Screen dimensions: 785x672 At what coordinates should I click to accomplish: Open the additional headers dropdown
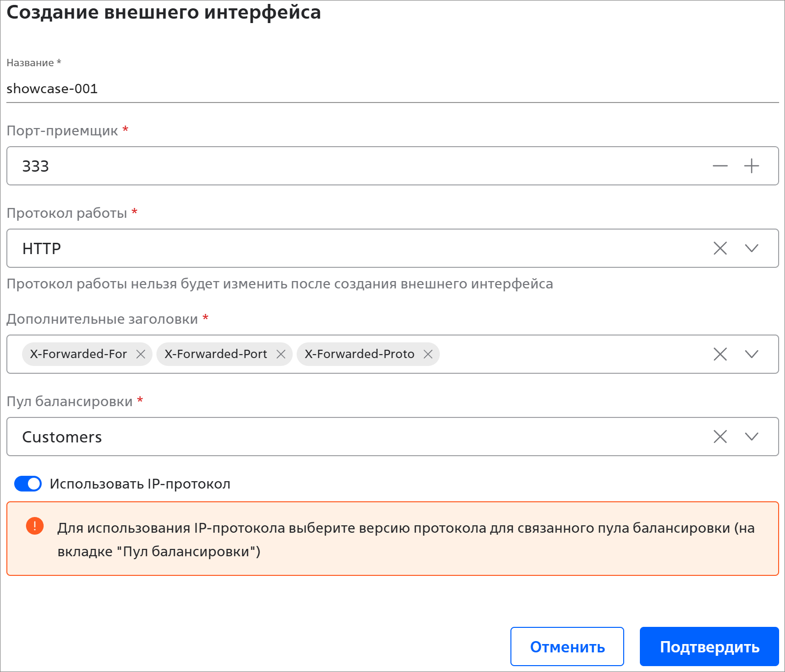pos(751,354)
